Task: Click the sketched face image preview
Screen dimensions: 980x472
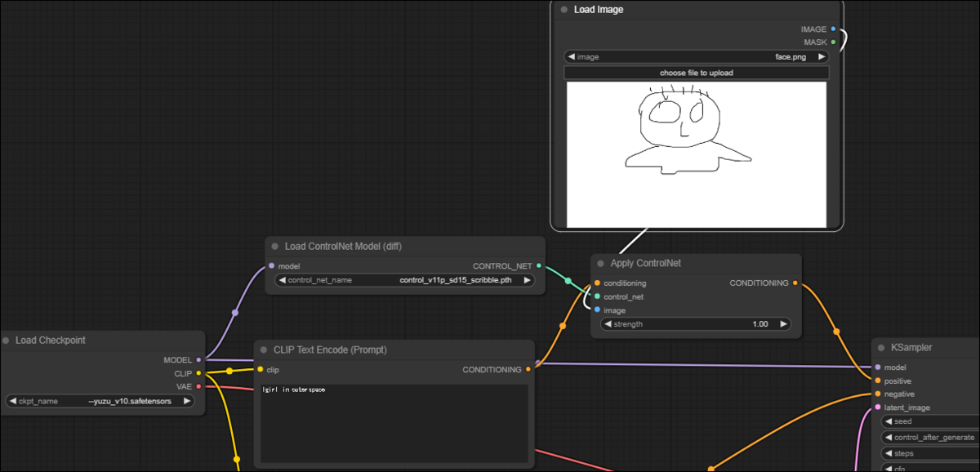Action: click(x=697, y=154)
